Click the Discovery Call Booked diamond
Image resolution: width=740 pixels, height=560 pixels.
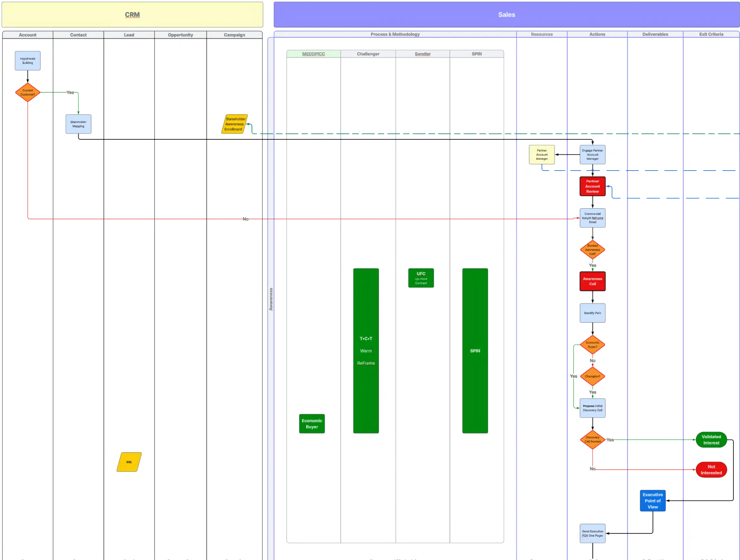click(592, 439)
